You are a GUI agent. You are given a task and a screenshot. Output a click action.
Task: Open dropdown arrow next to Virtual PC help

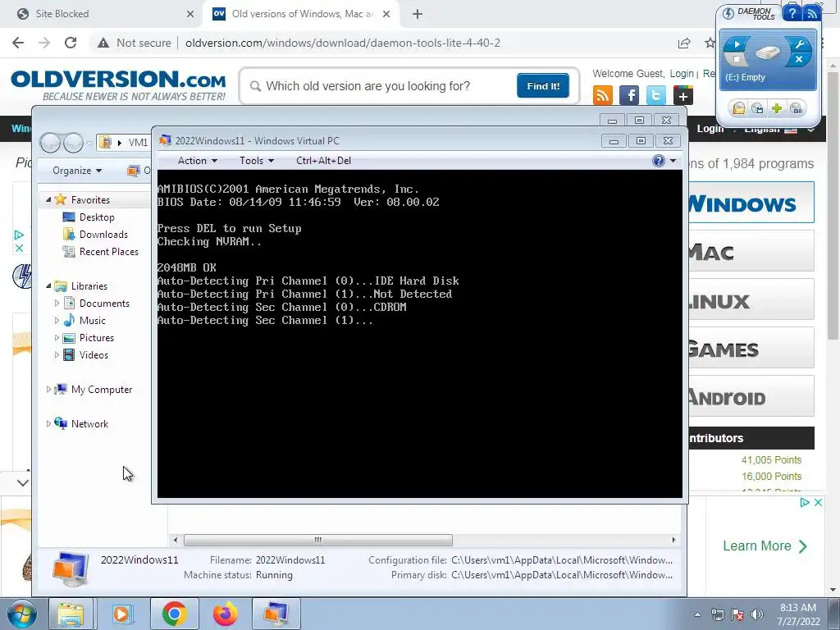click(673, 161)
